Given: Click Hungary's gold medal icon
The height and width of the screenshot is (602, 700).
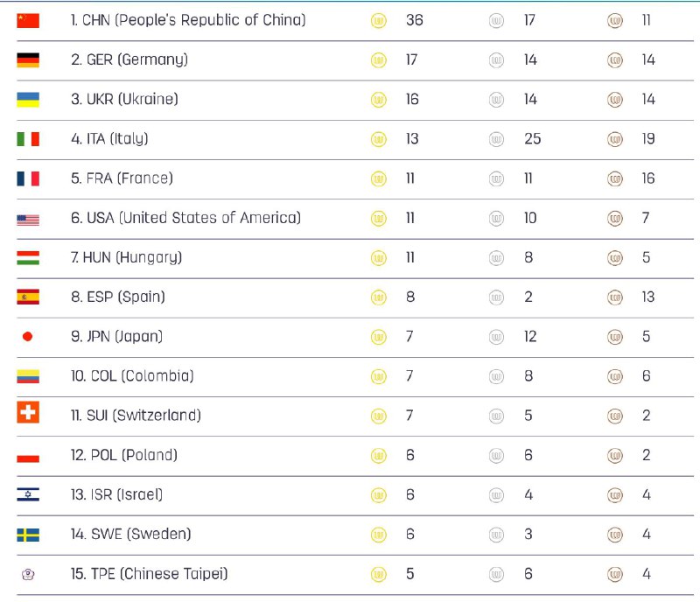Looking at the screenshot, I should coord(379,258).
